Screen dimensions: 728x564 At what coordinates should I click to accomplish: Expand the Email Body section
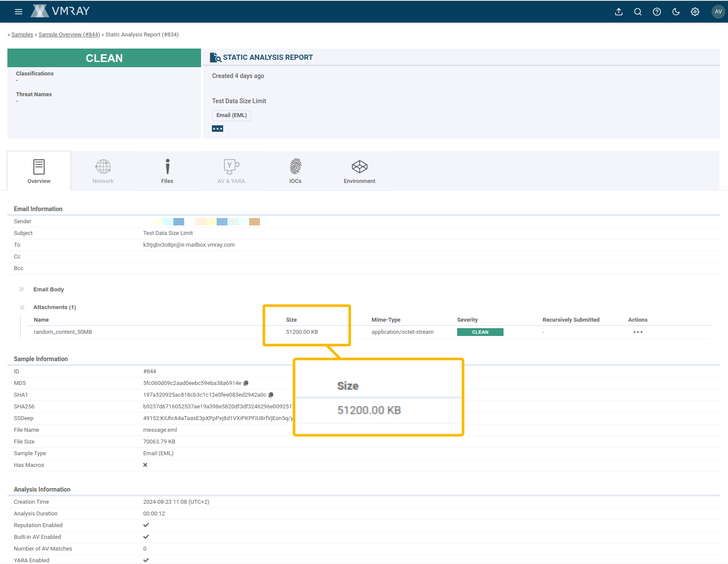point(22,289)
